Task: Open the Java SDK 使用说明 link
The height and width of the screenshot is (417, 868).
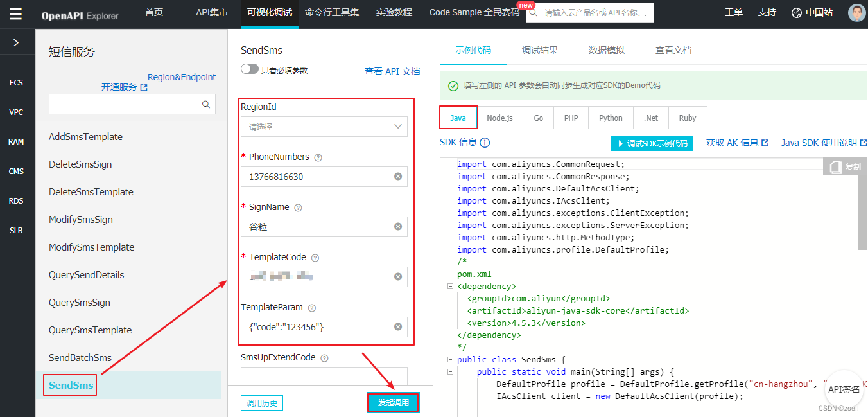Action: pos(824,143)
